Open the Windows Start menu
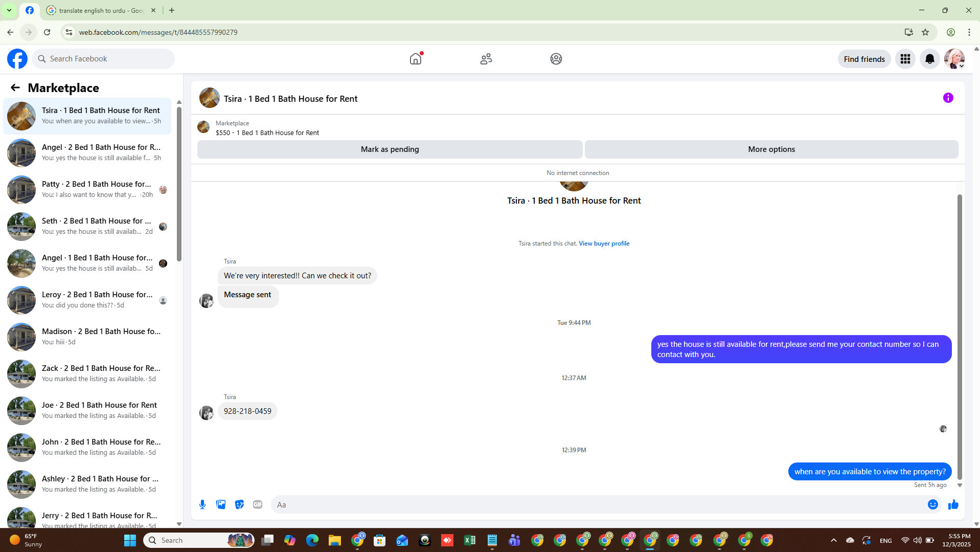 point(130,540)
